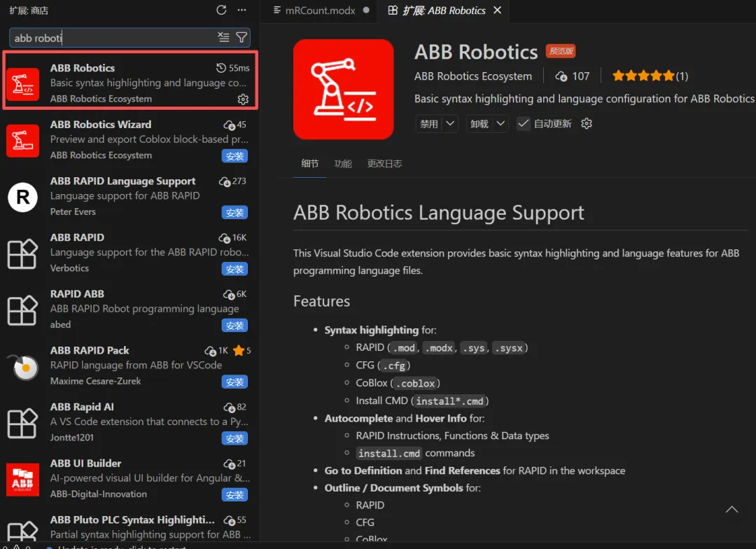This screenshot has width=756, height=549.
Task: Select ABB Robotics Wizard title text
Action: tap(101, 125)
